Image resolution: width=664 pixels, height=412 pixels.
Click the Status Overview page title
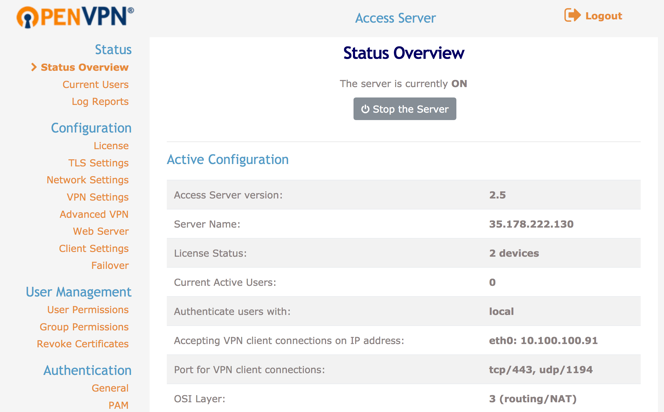pos(404,53)
